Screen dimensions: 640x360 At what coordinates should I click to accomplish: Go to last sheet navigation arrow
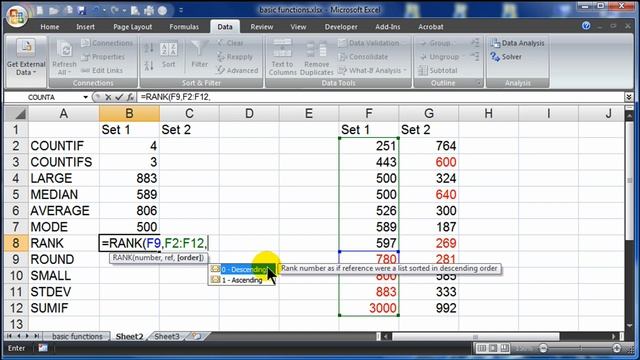(x=36, y=336)
